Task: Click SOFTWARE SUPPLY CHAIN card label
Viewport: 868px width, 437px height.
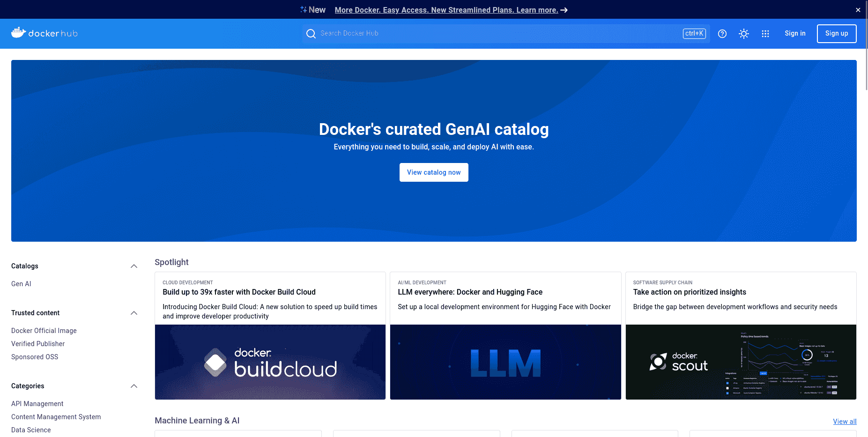Action: 663,282
